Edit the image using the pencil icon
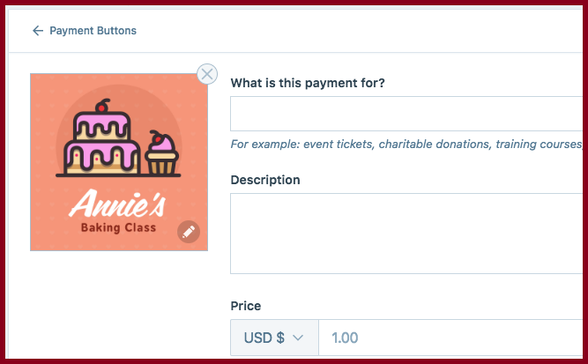 click(x=189, y=232)
